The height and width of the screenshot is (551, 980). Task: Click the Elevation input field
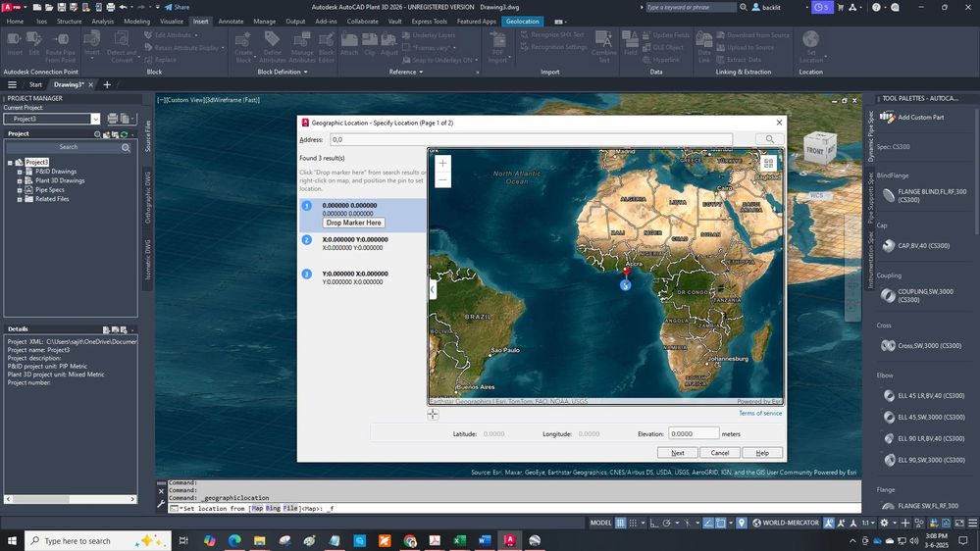coord(693,433)
